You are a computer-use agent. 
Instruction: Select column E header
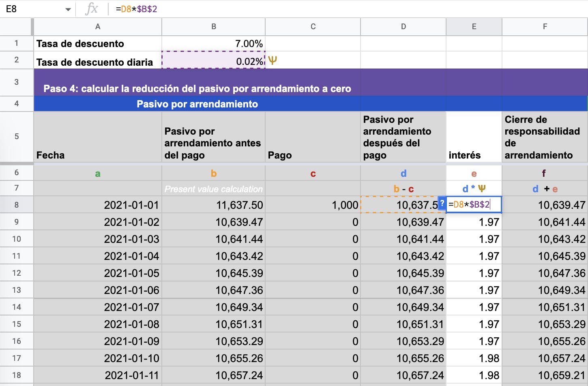click(474, 27)
